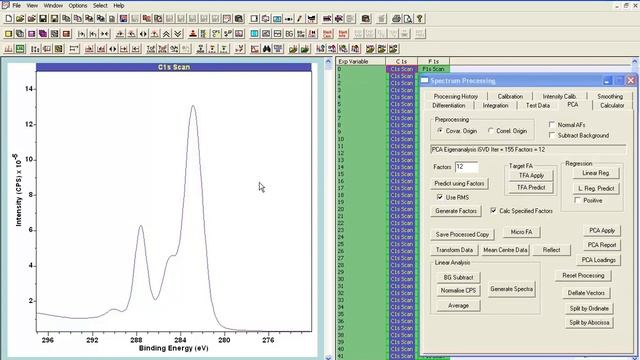Switch to the Smoothing tab
The height and width of the screenshot is (360, 640).
pos(610,96)
